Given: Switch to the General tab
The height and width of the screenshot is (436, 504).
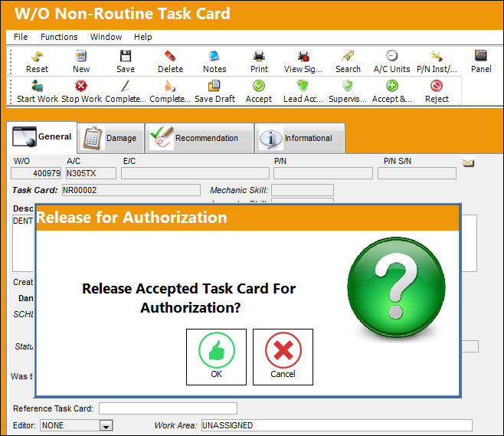Looking at the screenshot, I should 42,137.
